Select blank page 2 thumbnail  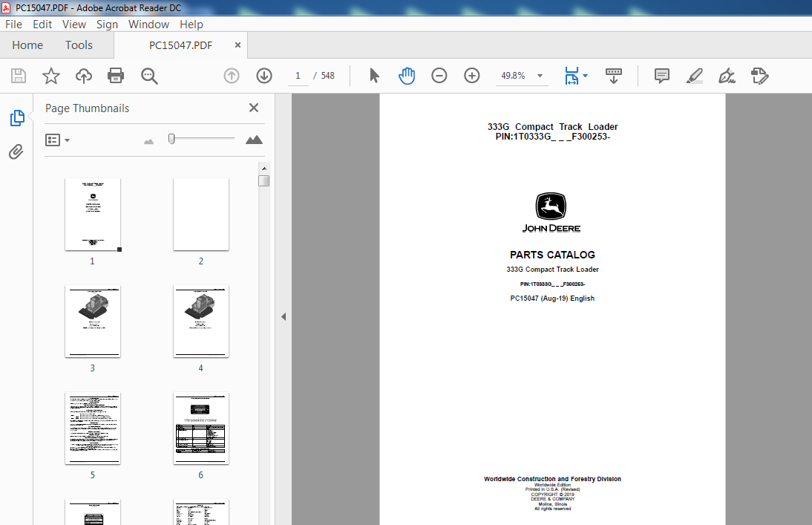click(x=201, y=215)
